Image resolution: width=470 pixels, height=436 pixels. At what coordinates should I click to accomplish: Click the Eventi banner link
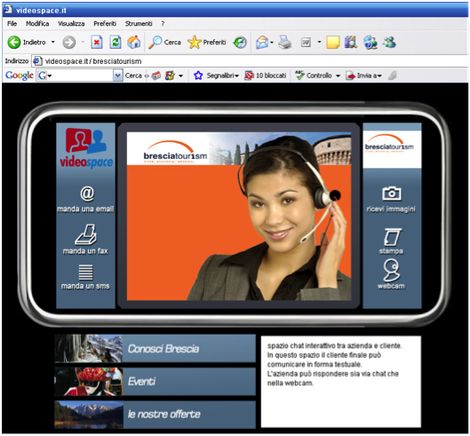tap(155, 381)
